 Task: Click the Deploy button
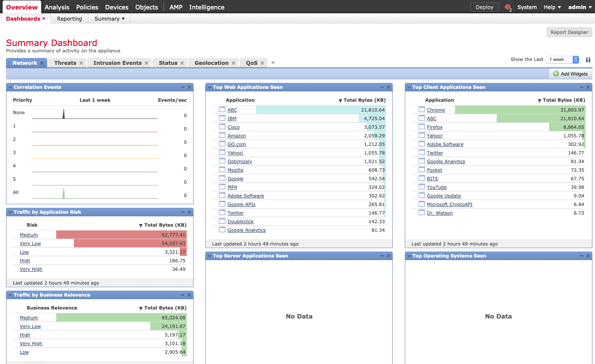[484, 7]
